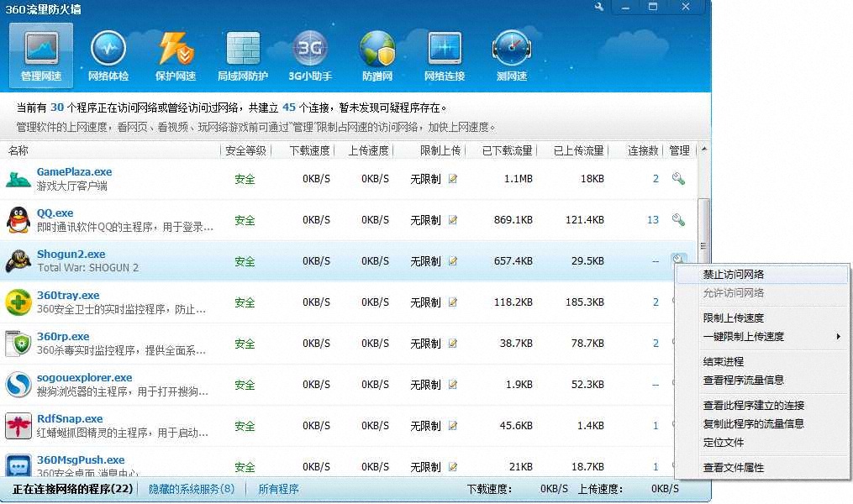The image size is (853, 504).
Task: Click the 安全 rating for 360rp.exe
Action: (x=245, y=344)
